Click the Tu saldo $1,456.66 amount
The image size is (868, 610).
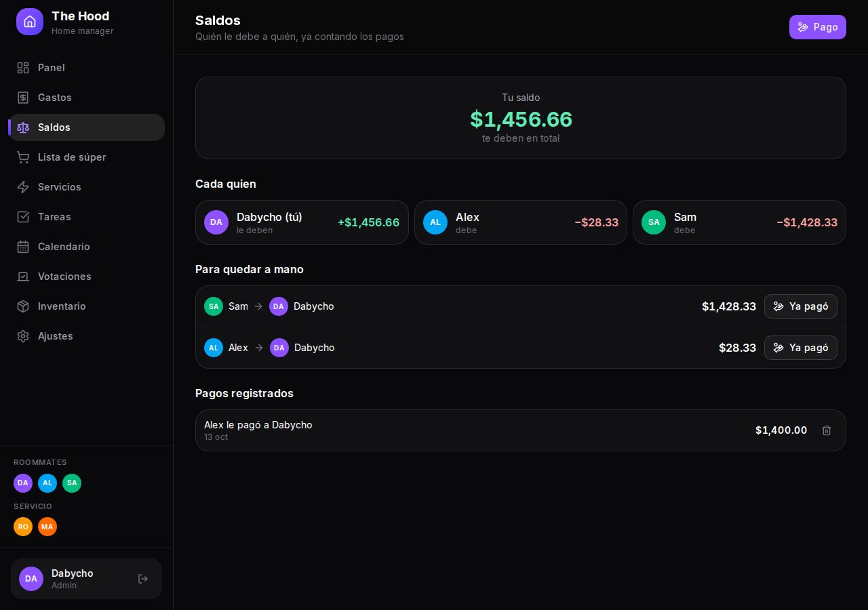point(521,119)
